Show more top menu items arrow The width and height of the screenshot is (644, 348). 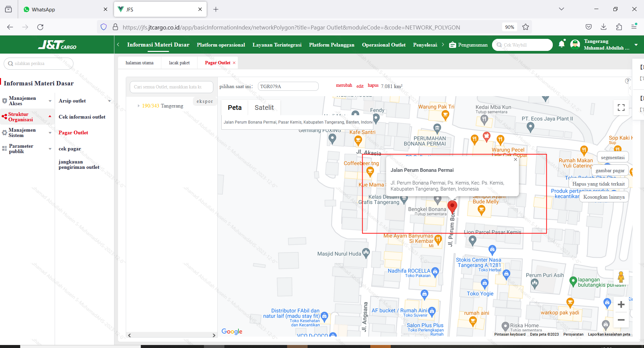click(x=443, y=45)
